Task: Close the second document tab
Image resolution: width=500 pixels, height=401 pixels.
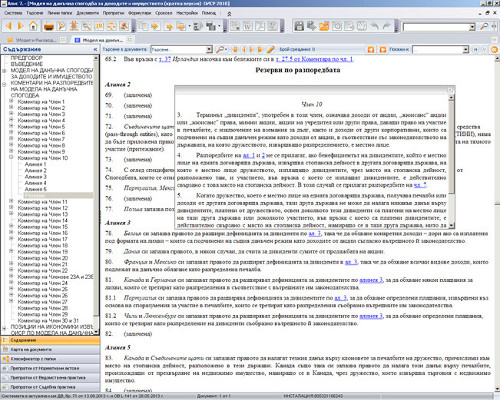Action: (x=129, y=40)
